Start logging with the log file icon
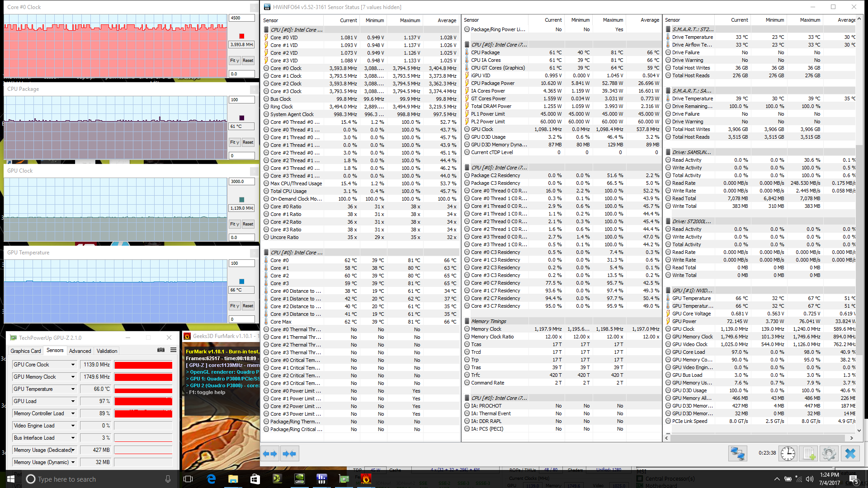This screenshot has height=488, width=868. tap(809, 453)
